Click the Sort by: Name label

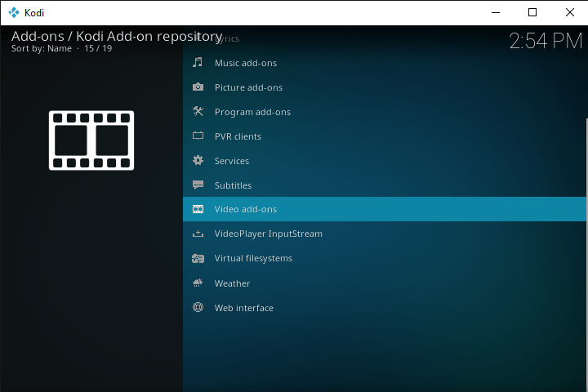pyautogui.click(x=42, y=48)
